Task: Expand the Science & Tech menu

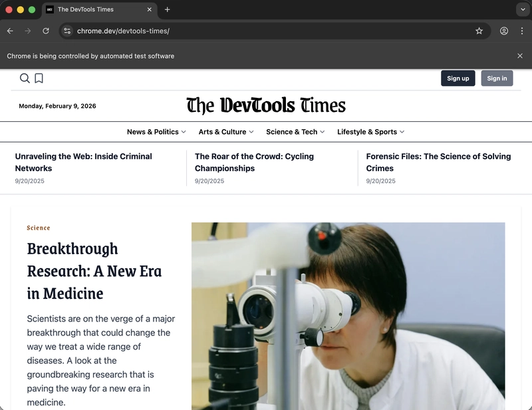Action: [x=295, y=132]
